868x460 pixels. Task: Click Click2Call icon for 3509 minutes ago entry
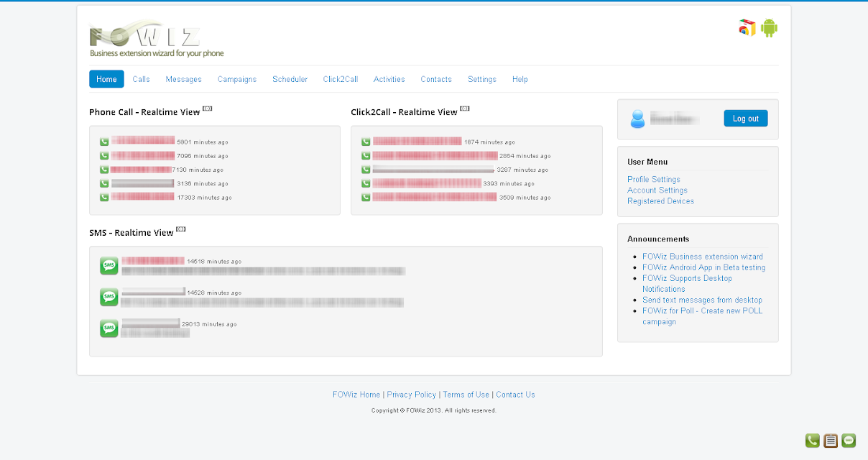(x=366, y=197)
